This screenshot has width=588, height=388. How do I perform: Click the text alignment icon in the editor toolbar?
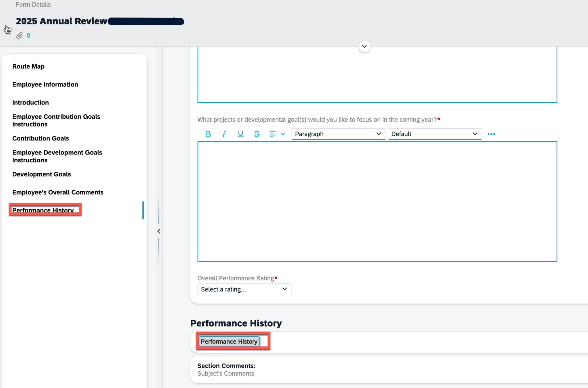[x=272, y=134]
